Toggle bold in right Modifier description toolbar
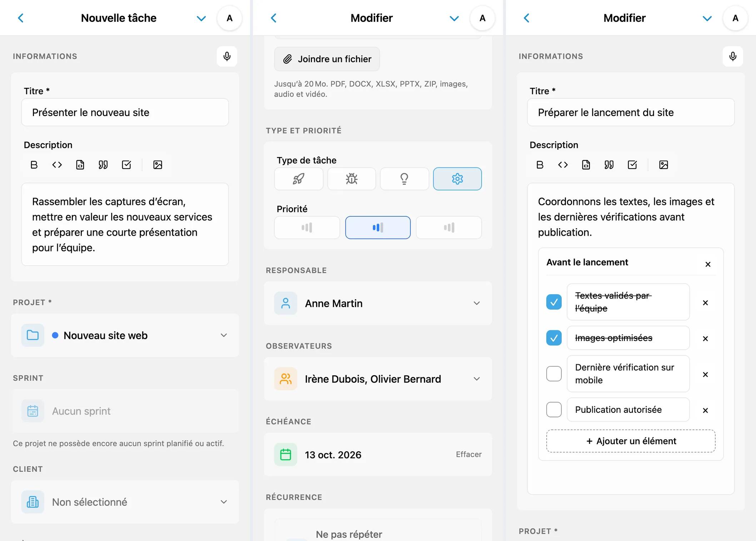 pos(540,165)
